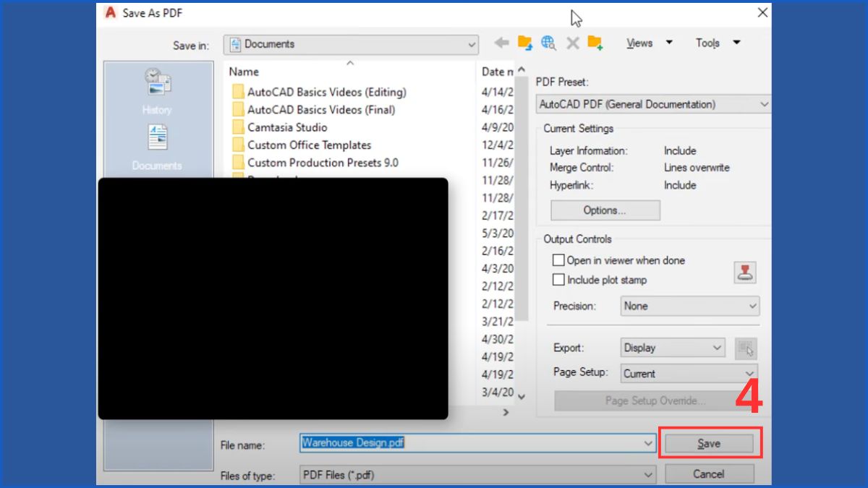Open the Export Display dropdown
The width and height of the screenshot is (868, 488).
[x=673, y=348]
